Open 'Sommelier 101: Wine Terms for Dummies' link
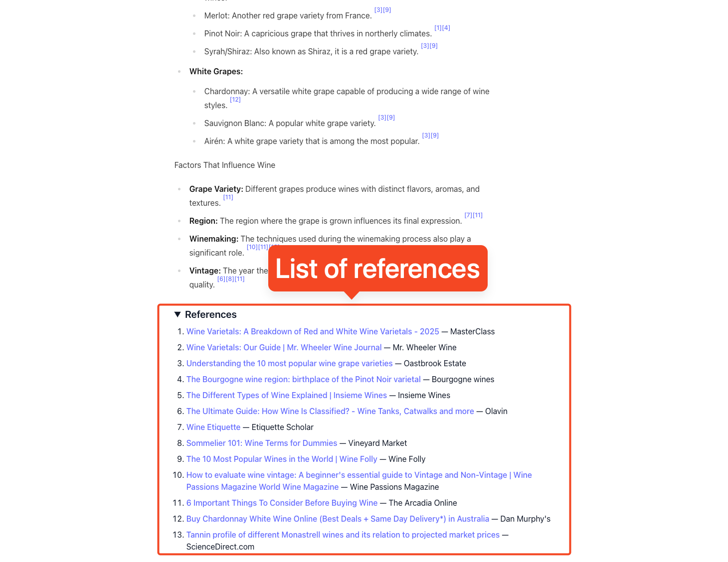Screen dimensions: 728x562 pos(262,443)
